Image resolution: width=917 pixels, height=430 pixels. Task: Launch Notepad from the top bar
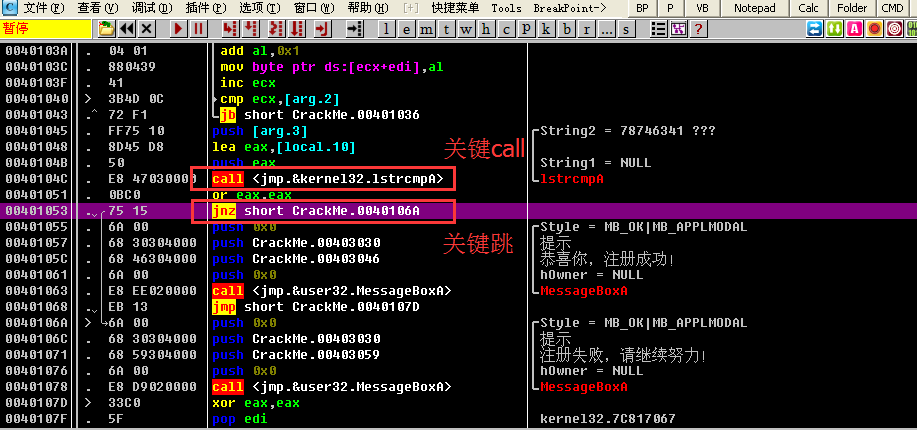pos(754,8)
